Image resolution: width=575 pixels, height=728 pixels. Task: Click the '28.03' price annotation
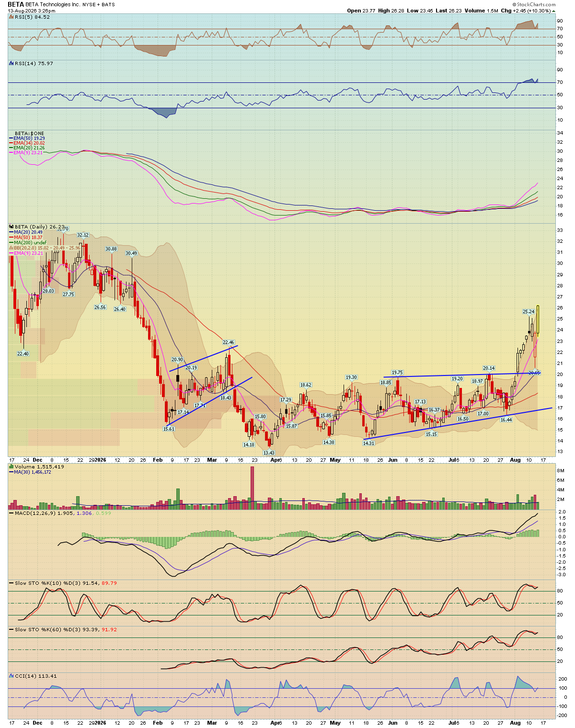48,291
